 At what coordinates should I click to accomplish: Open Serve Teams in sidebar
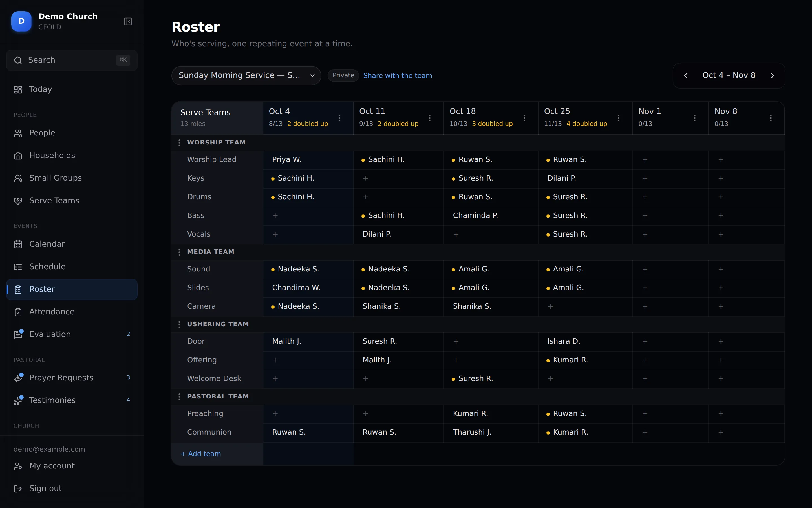[x=72, y=201]
